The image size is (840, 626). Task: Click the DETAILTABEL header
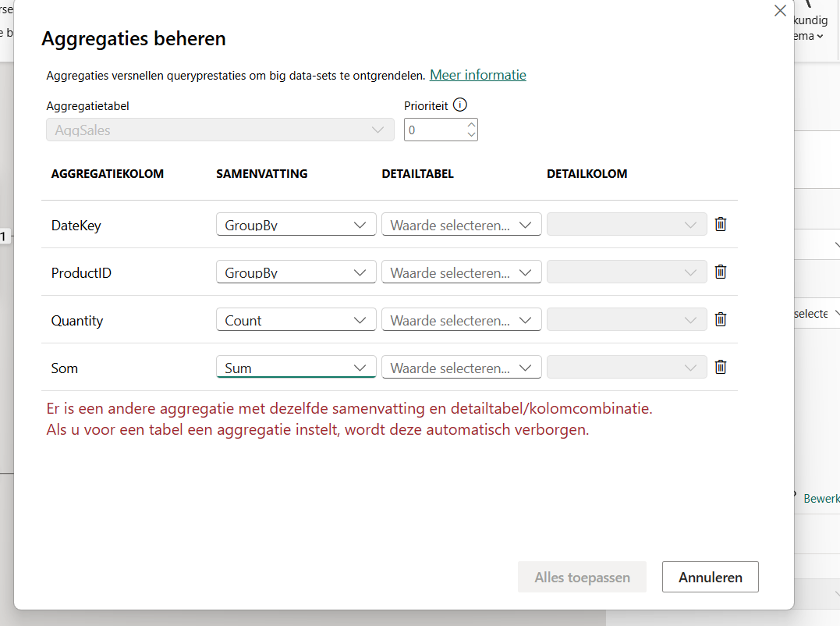[x=418, y=173]
